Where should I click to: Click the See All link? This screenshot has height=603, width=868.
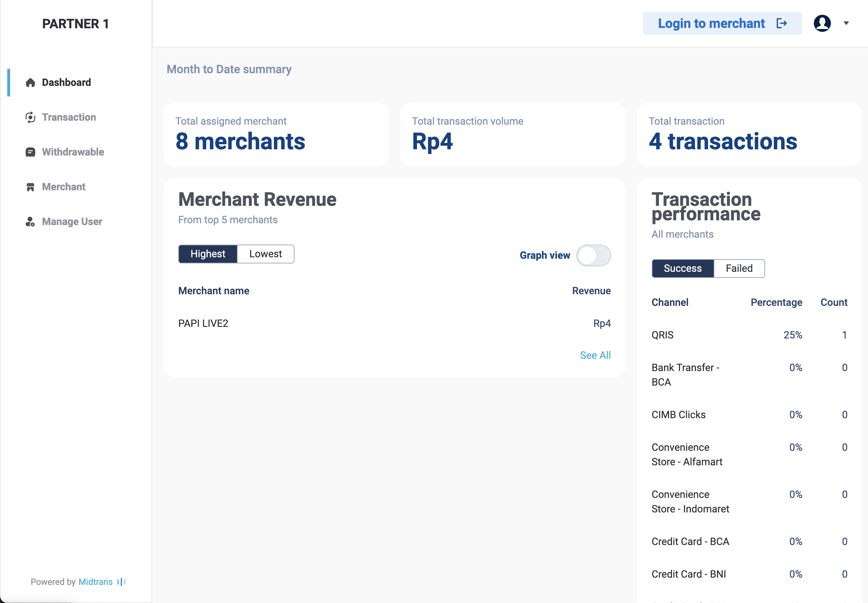click(595, 355)
